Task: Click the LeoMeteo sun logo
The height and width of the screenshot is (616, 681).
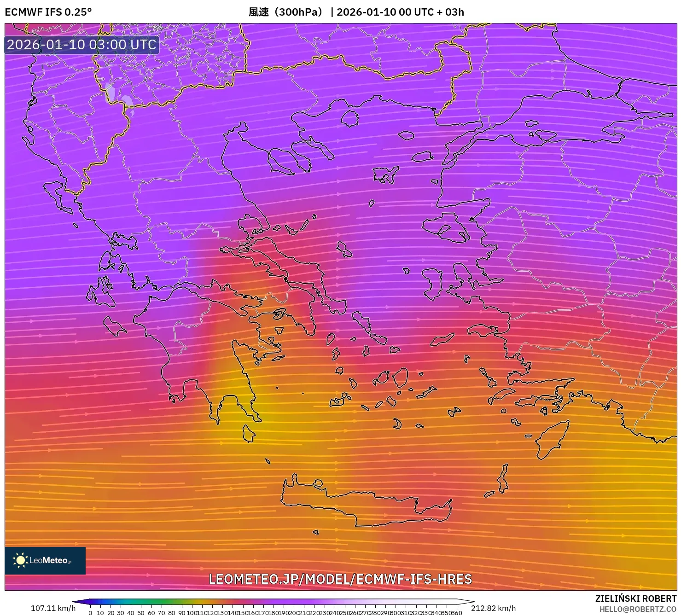Action: [22, 561]
